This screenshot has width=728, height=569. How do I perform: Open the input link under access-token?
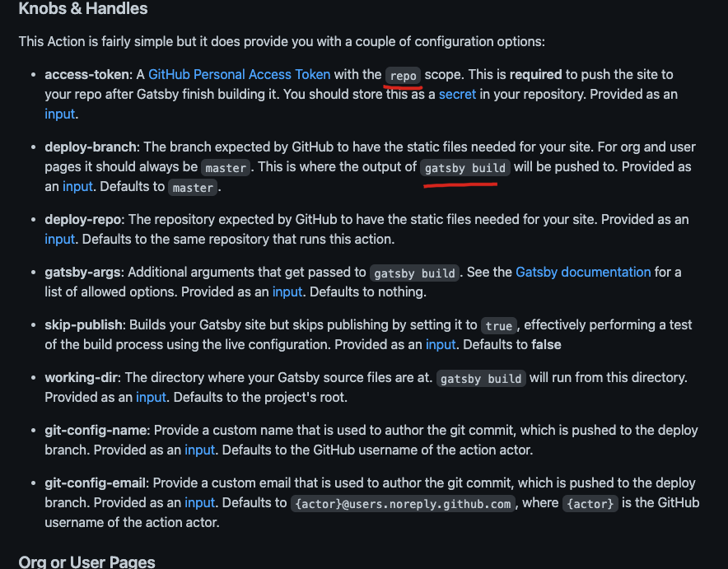point(60,114)
